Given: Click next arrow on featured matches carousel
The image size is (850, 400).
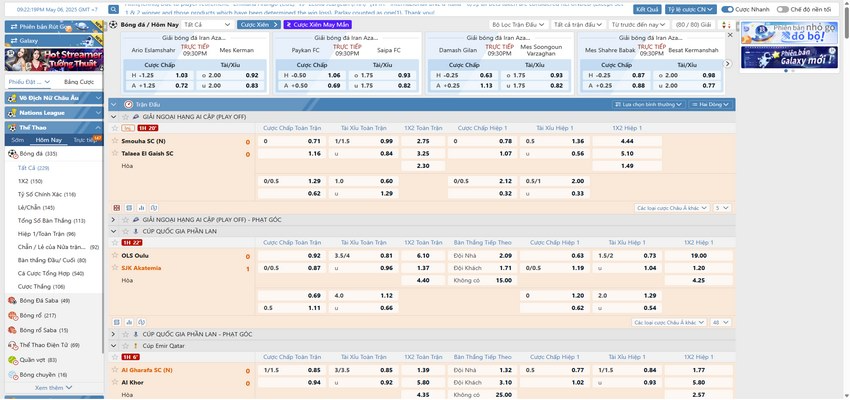Looking at the screenshot, I should tap(728, 63).
